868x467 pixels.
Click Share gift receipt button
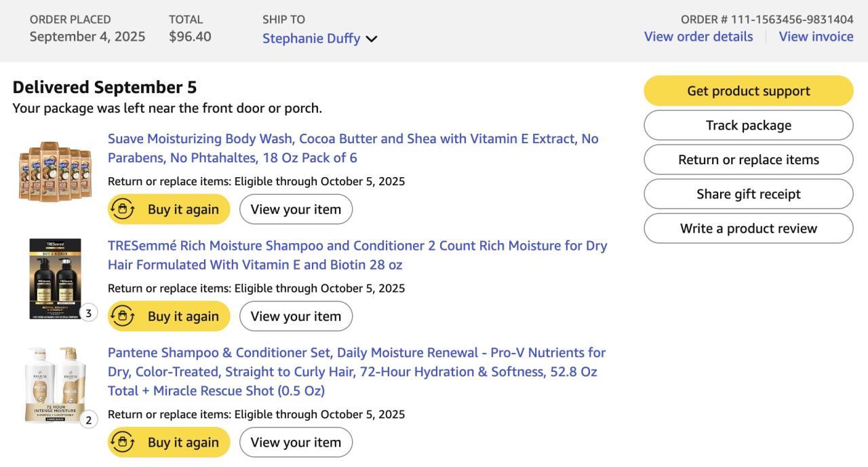tap(748, 194)
